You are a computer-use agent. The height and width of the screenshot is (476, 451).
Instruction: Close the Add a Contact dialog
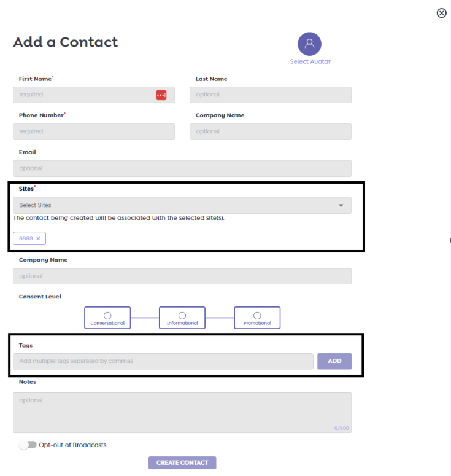(x=441, y=13)
